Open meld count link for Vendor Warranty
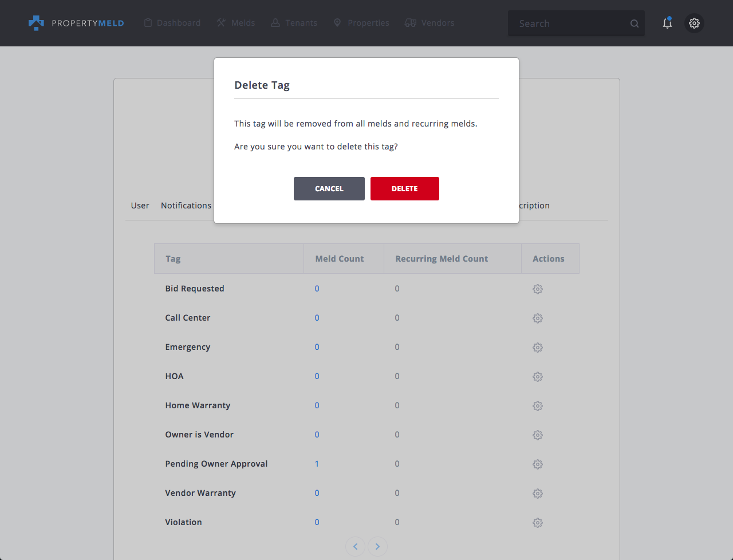Image resolution: width=733 pixels, height=560 pixels. [317, 493]
